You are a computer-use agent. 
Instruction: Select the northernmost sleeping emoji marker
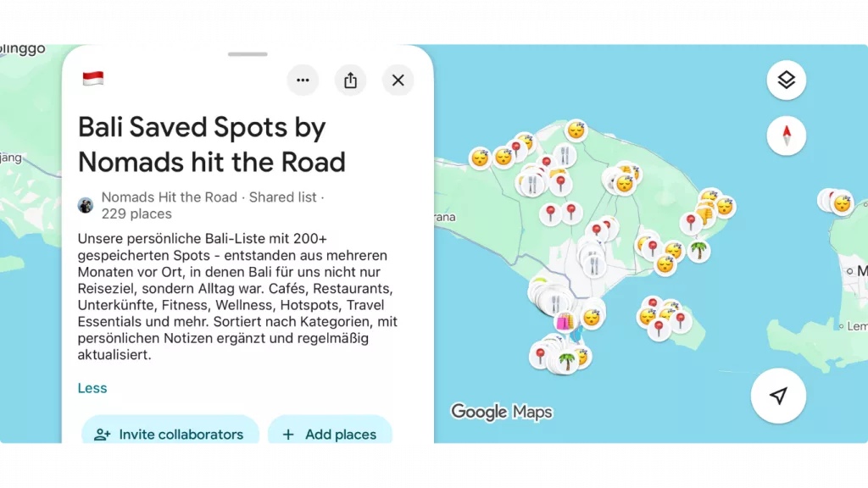tap(576, 130)
